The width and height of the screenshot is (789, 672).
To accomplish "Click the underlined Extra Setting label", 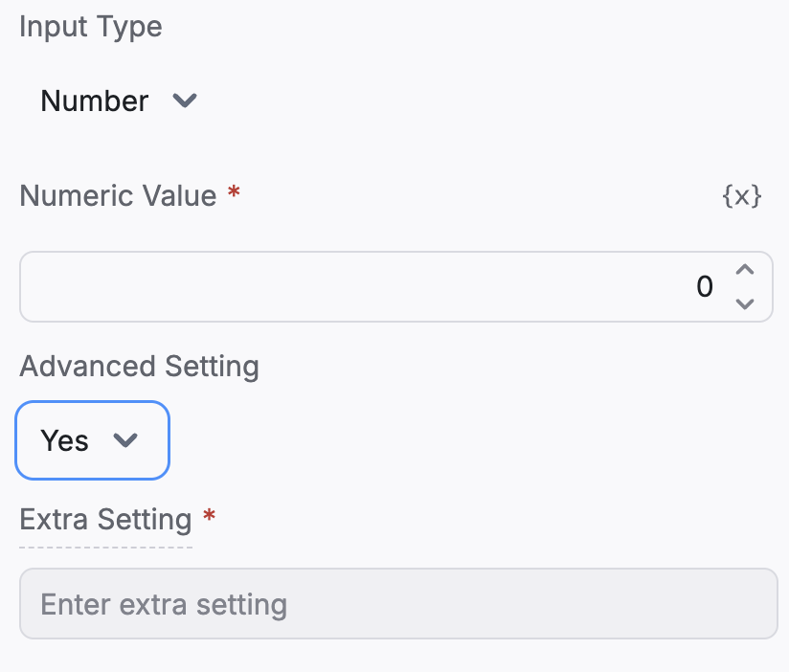I will pyautogui.click(x=105, y=520).
